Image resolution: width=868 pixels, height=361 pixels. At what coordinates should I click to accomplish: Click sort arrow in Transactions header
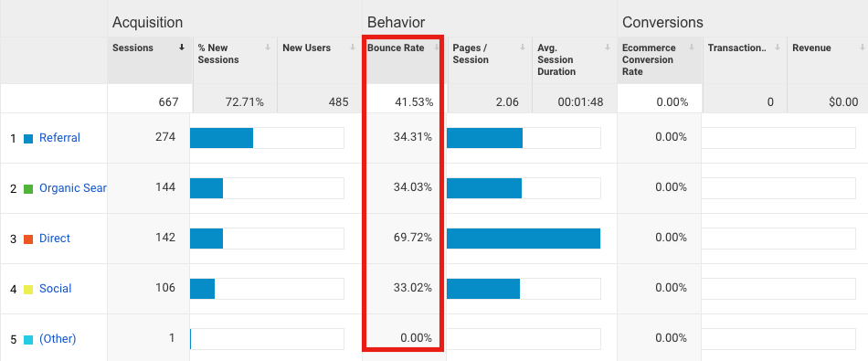(x=778, y=48)
